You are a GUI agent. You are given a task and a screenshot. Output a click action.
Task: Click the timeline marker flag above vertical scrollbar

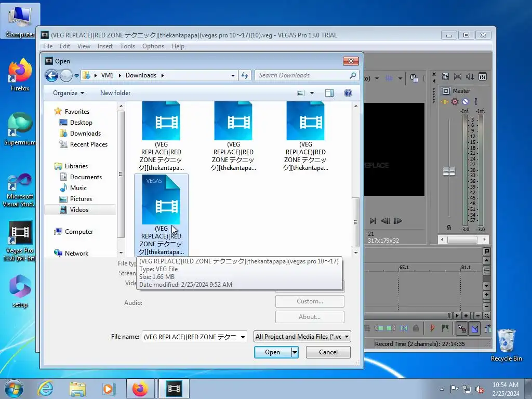tap(486, 251)
